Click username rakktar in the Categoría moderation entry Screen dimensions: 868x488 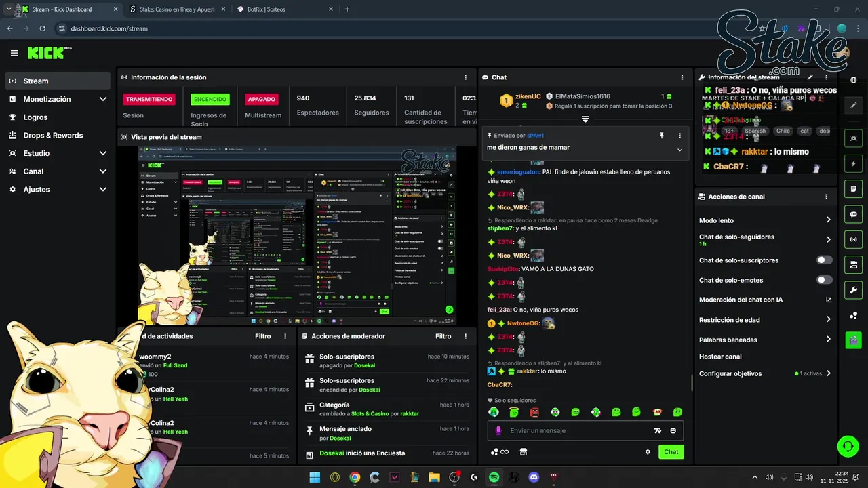409,413
